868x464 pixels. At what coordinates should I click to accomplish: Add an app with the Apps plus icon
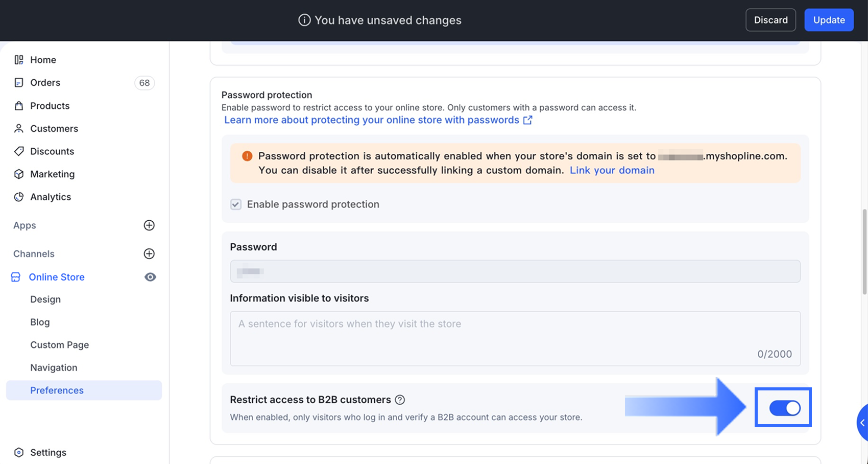click(149, 225)
